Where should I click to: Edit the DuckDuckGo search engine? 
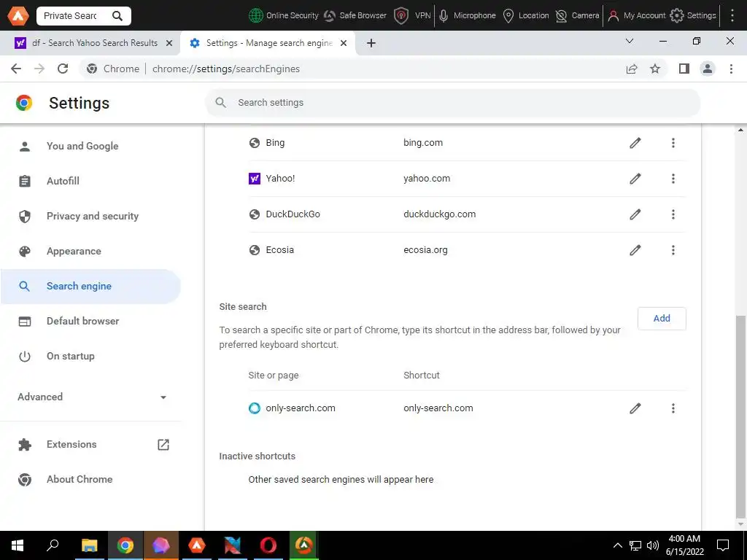coord(635,214)
